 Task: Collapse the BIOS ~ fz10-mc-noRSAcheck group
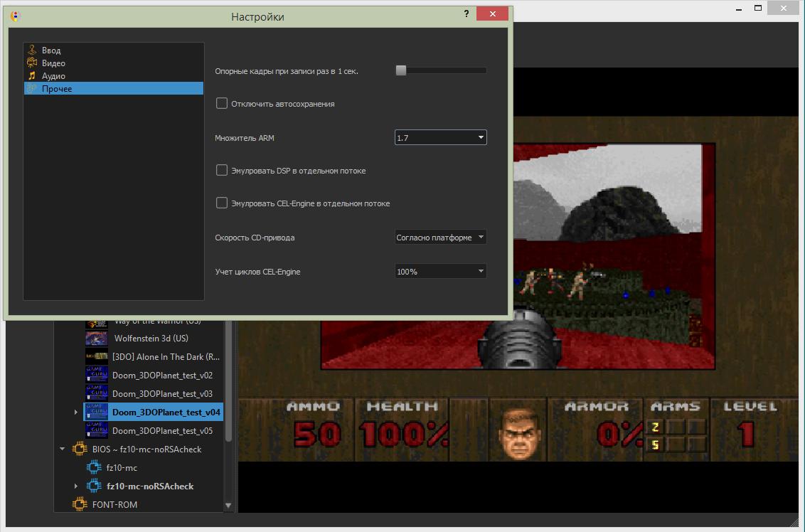62,449
